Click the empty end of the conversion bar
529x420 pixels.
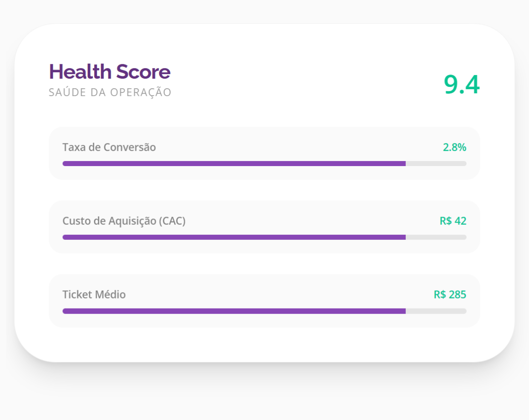pyautogui.click(x=436, y=163)
